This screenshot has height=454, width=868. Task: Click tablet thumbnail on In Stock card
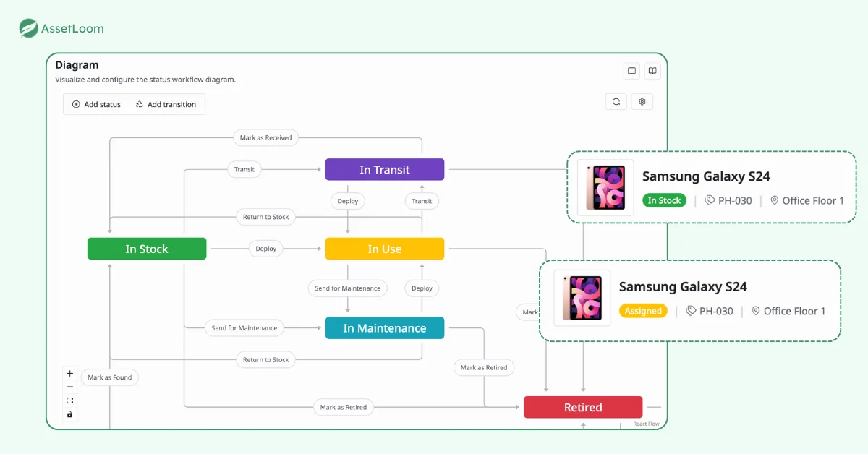tap(606, 187)
